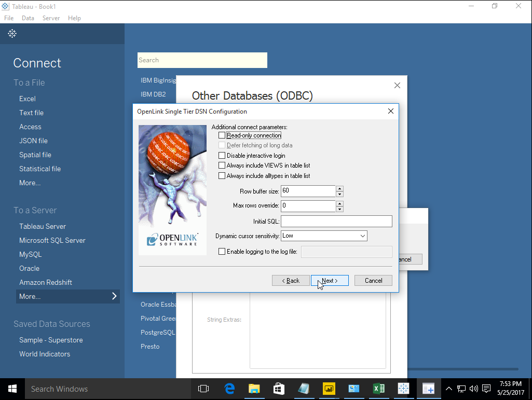Increase Max rows override value
This screenshot has height=400, width=532.
click(339, 203)
